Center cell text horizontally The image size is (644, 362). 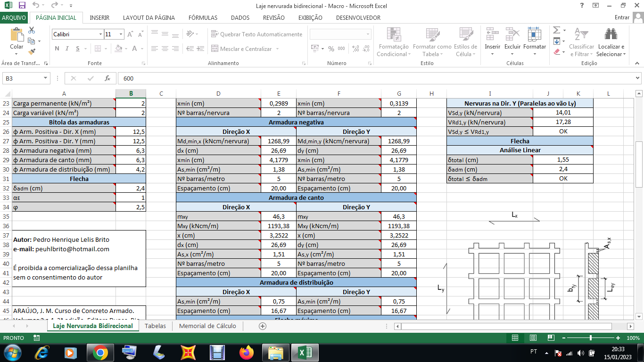165,49
